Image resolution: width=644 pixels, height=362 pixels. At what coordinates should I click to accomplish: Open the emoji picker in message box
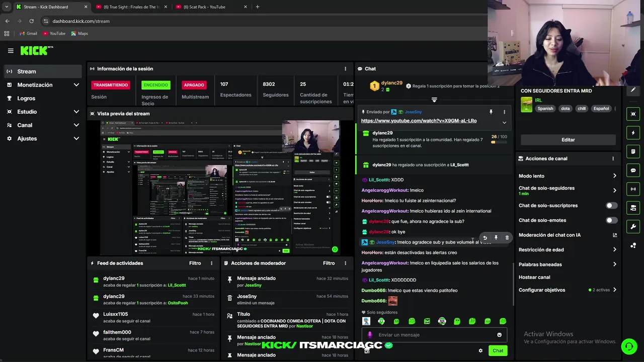pos(499,335)
